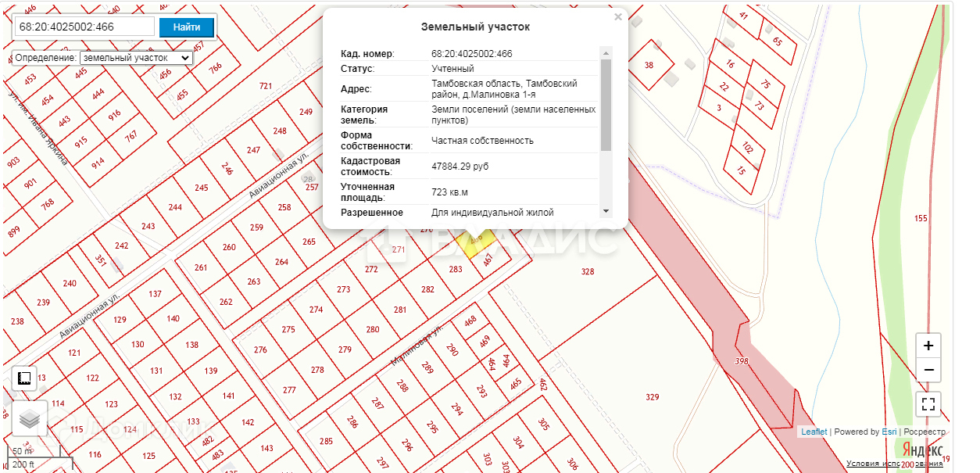Viewport: 980px width, 473px height.
Task: Click the 723 кв.м area value
Action: click(449, 192)
